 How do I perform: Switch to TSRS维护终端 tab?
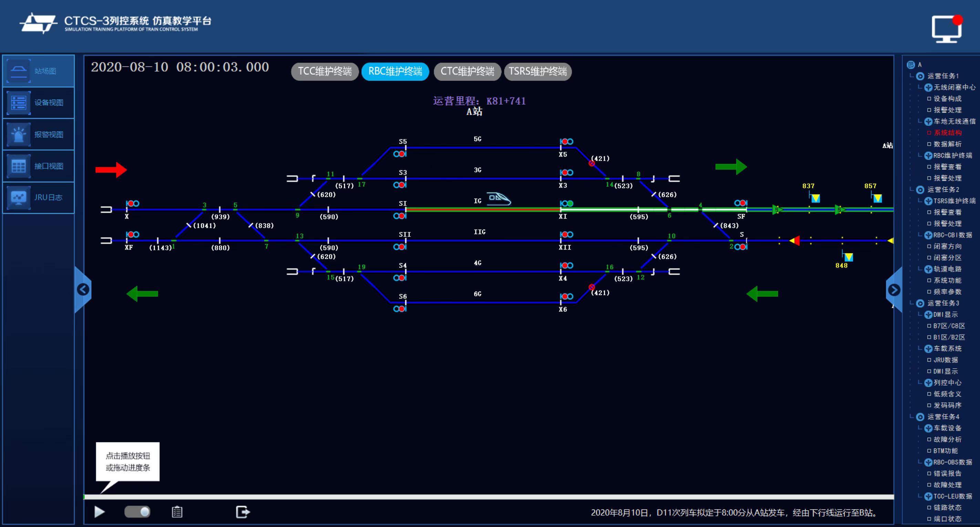click(x=538, y=72)
